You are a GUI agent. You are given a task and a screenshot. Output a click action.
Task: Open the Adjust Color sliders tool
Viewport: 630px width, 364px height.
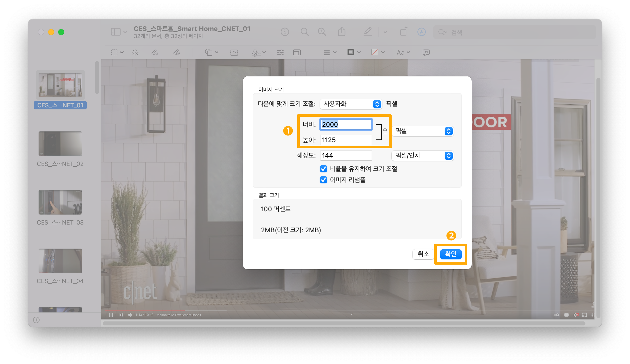pyautogui.click(x=280, y=52)
